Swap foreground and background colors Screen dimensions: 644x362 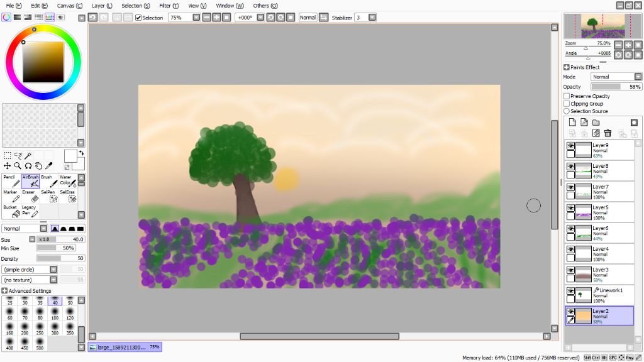coord(81,153)
